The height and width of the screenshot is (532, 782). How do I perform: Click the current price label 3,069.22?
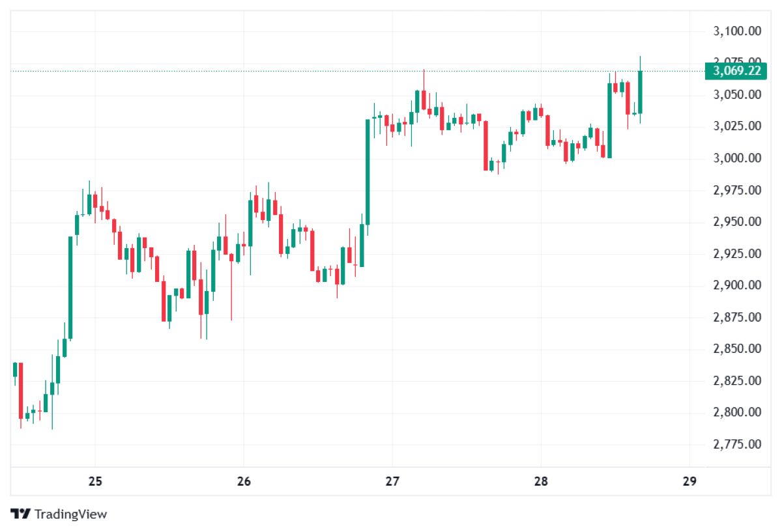[x=737, y=71]
